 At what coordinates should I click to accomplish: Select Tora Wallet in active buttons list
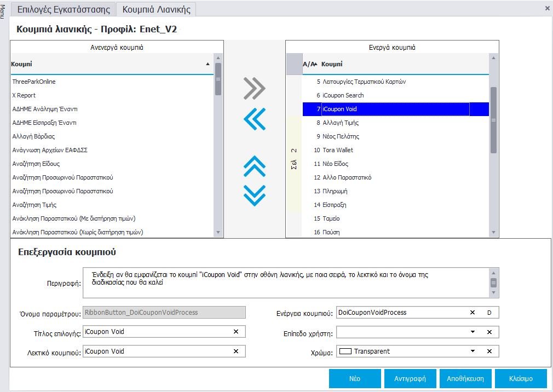[x=338, y=150]
